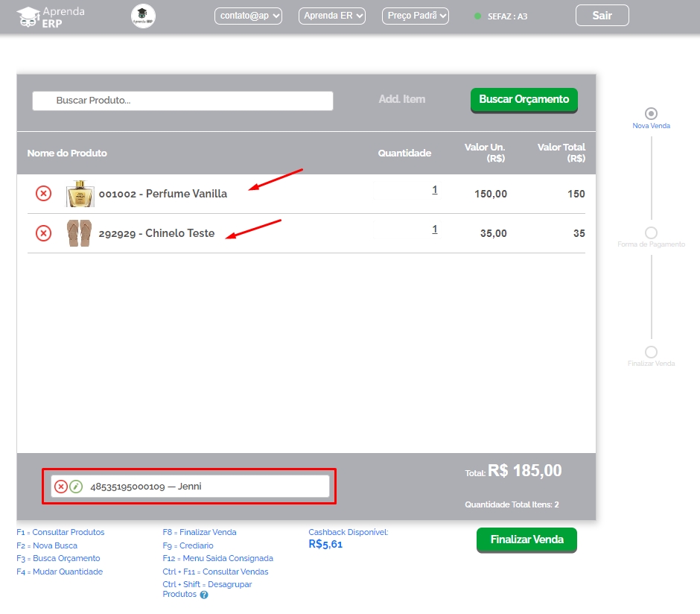Remove Chinelo Teste item with red X
The height and width of the screenshot is (614, 700).
pos(44,233)
